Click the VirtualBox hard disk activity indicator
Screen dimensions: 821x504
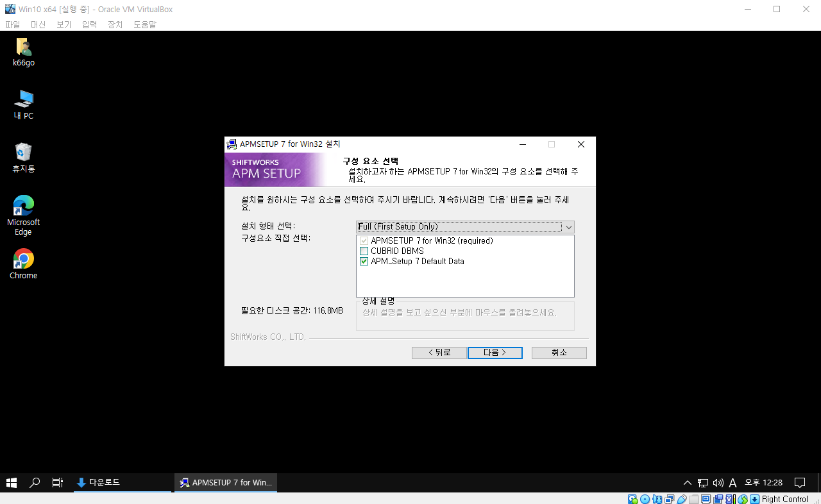coord(633,500)
